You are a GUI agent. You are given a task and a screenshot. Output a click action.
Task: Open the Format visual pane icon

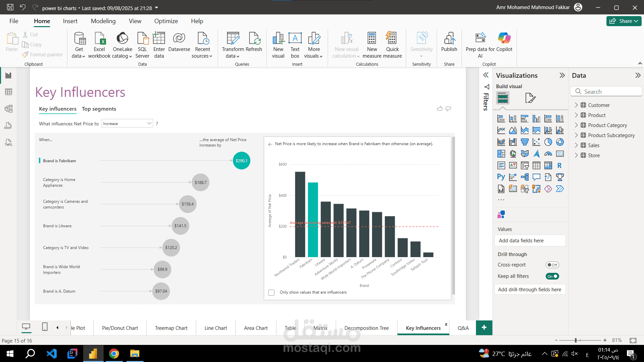[530, 98]
